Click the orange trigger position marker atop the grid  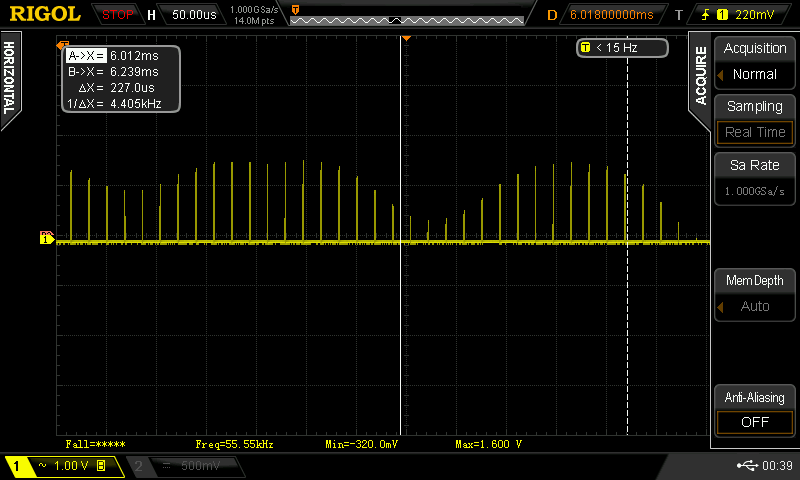coord(406,39)
